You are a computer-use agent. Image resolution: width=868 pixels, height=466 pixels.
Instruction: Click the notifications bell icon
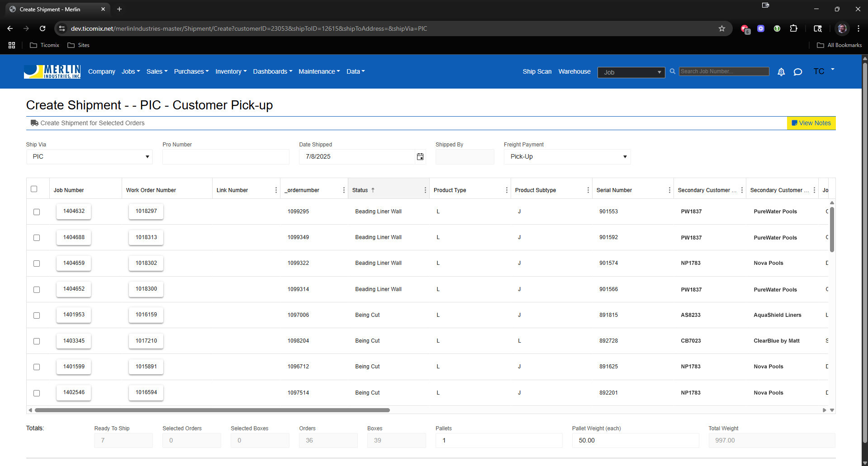[x=781, y=72]
